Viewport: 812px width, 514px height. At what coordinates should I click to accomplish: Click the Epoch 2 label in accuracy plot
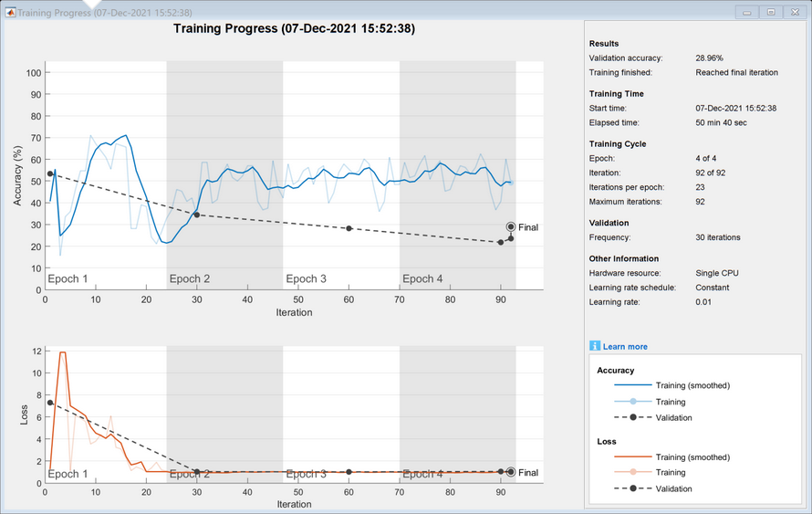[x=190, y=278]
